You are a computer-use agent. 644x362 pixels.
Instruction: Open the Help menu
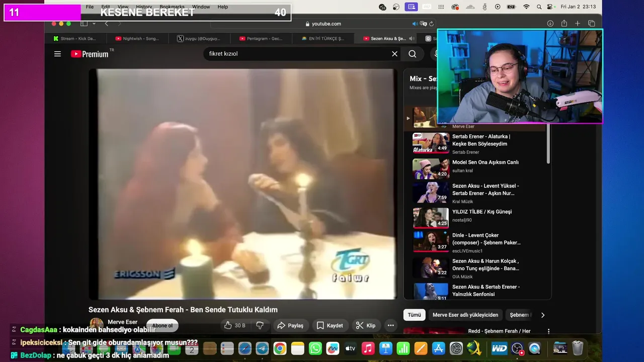coord(222,7)
